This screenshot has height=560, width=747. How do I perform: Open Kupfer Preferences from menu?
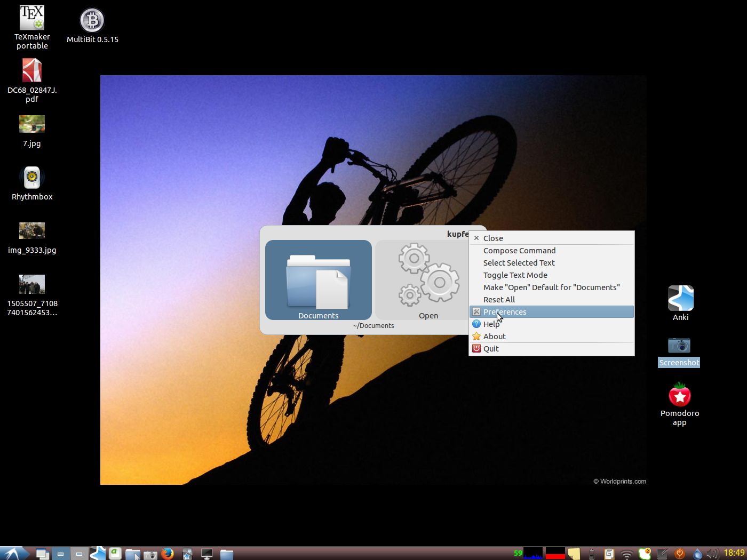pyautogui.click(x=552, y=312)
